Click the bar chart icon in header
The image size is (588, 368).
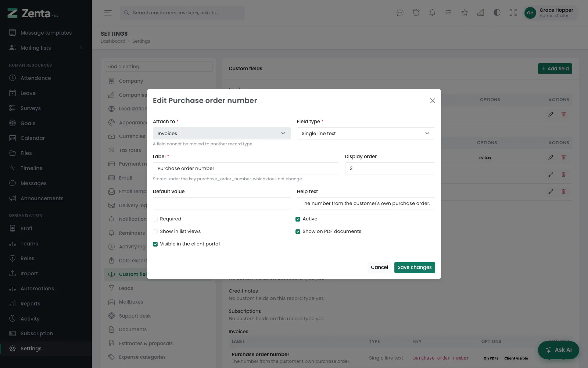coord(481,13)
